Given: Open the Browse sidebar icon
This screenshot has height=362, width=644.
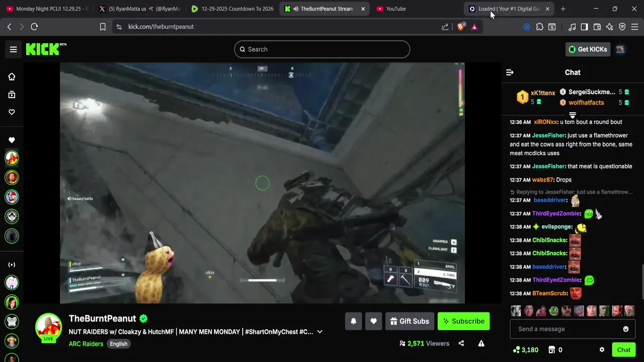Looking at the screenshot, I should pyautogui.click(x=12, y=95).
